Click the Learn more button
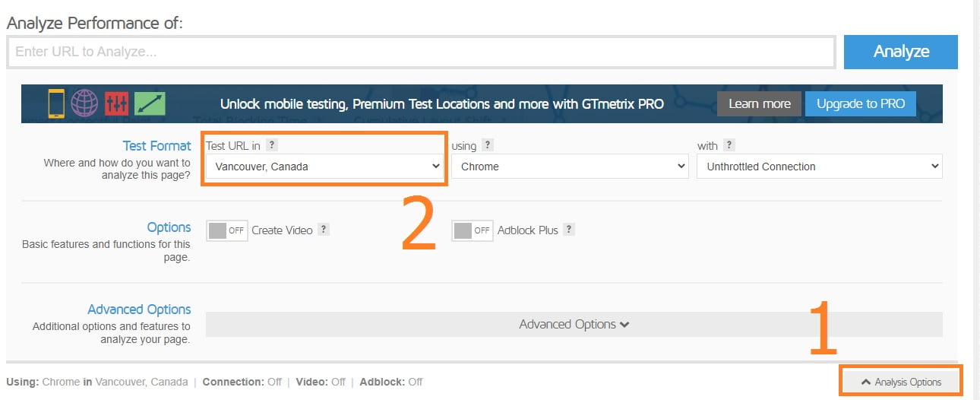The image size is (980, 400). click(x=760, y=104)
